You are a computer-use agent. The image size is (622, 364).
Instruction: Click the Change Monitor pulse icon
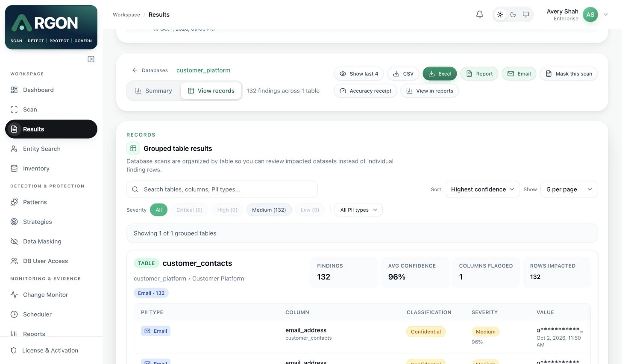14,295
